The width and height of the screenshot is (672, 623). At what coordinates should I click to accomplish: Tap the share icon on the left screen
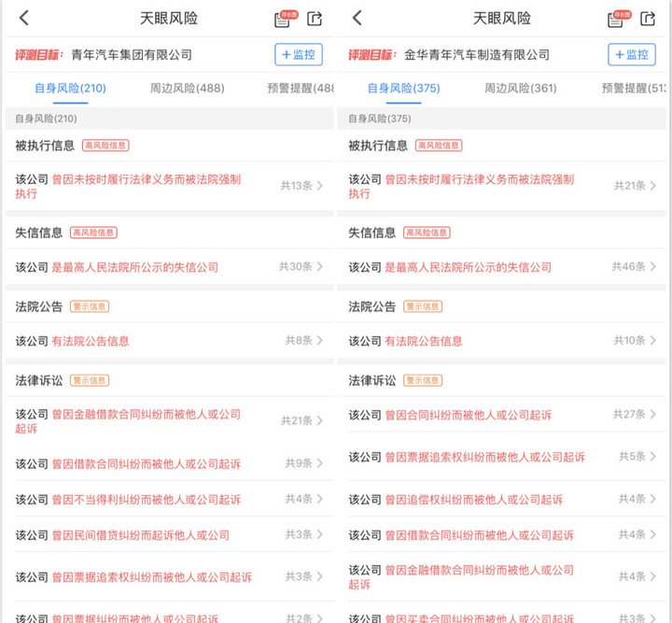tap(315, 19)
